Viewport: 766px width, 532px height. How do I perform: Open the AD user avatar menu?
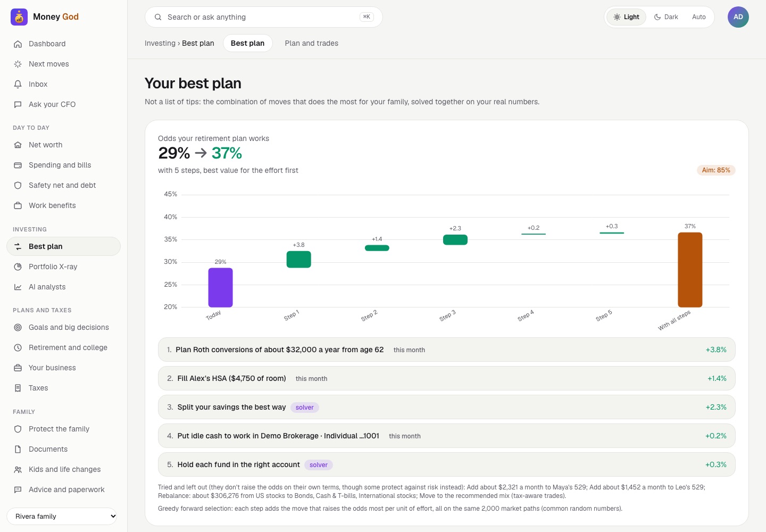[x=738, y=17]
